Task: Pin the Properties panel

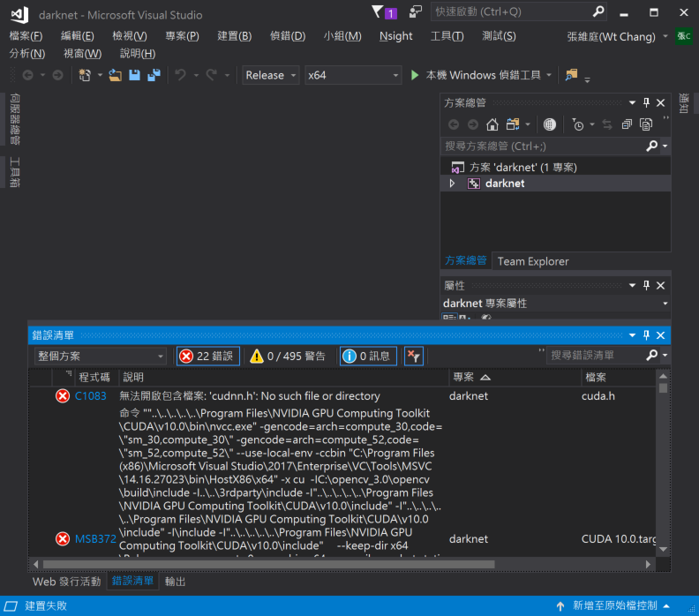Action: [x=646, y=285]
